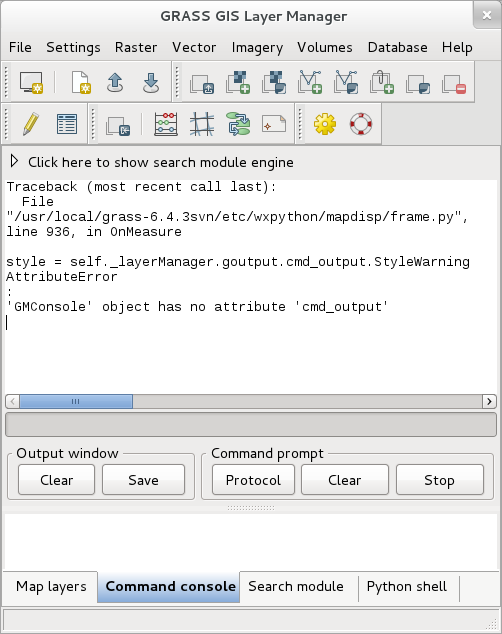The width and height of the screenshot is (502, 634).
Task: Add a vector map layer
Action: [x=310, y=83]
